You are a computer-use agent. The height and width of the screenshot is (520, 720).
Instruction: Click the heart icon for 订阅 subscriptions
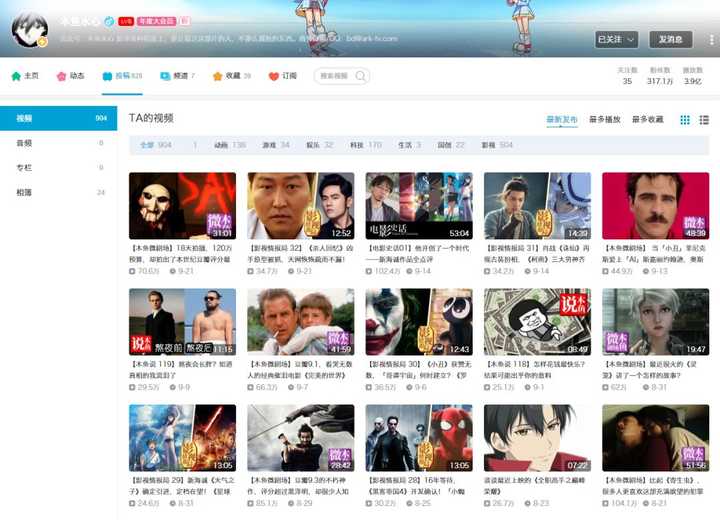(274, 76)
